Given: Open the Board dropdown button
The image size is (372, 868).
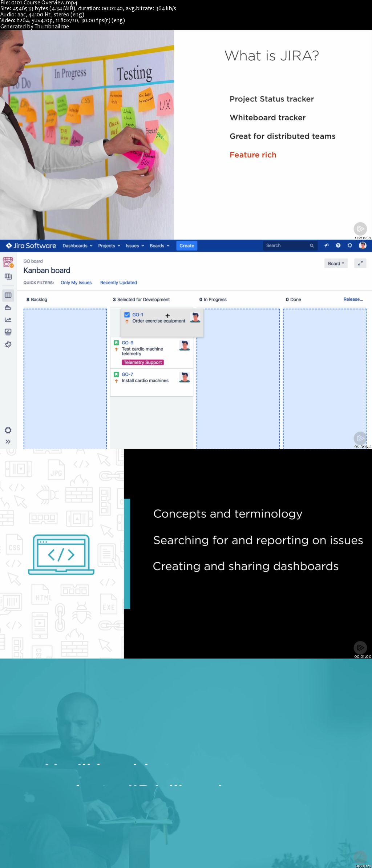Looking at the screenshot, I should 336,264.
